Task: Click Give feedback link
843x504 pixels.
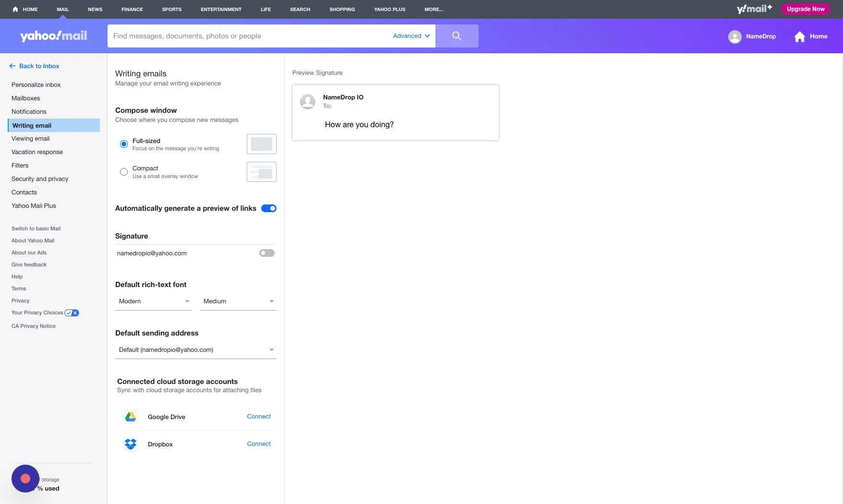Action: [29, 265]
